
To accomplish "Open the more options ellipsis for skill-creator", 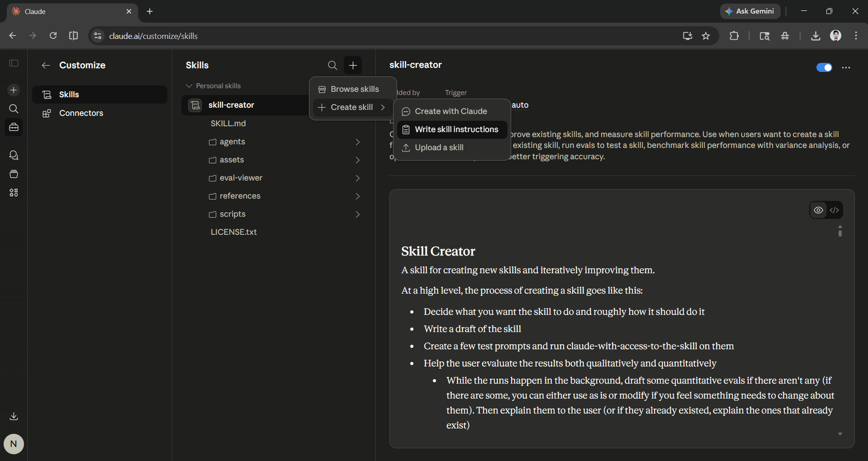I will [846, 67].
